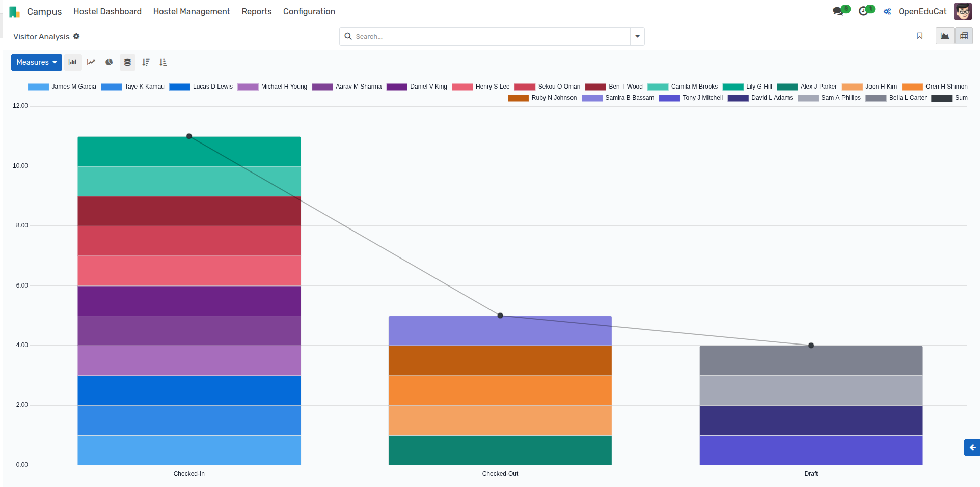Click the Tony J Mitchell segment in Draft bar
This screenshot has height=487, width=980.
pyautogui.click(x=811, y=450)
